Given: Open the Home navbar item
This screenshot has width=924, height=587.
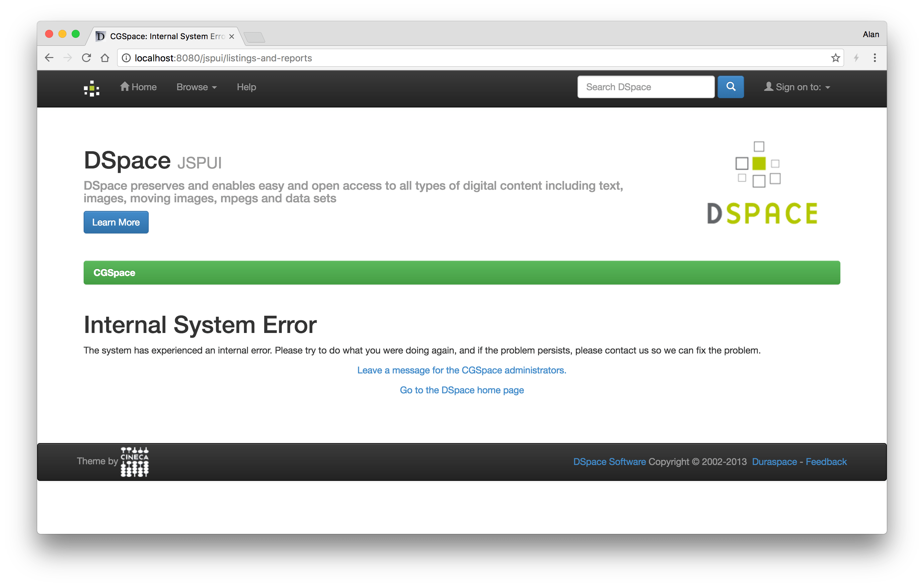Looking at the screenshot, I should 138,87.
